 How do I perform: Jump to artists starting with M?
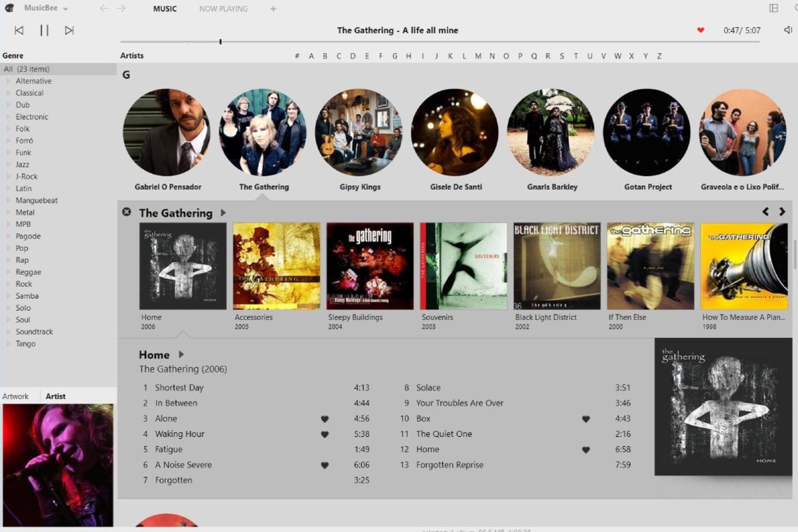point(478,56)
